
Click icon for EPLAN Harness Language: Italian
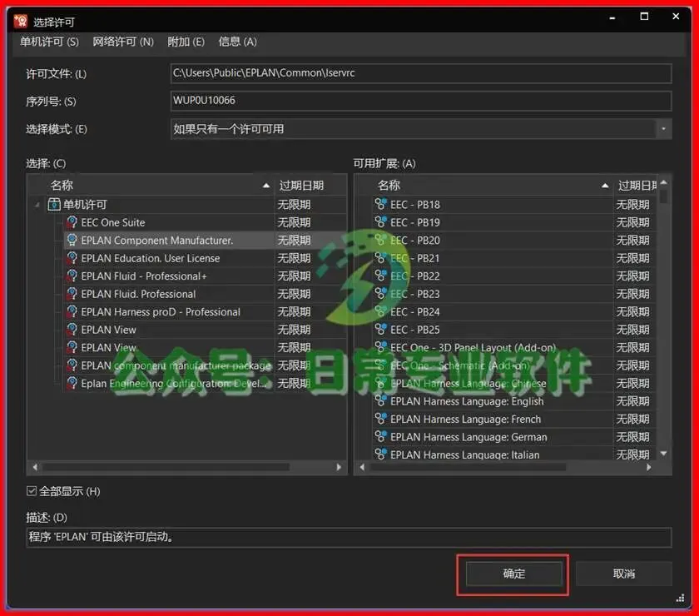point(381,455)
